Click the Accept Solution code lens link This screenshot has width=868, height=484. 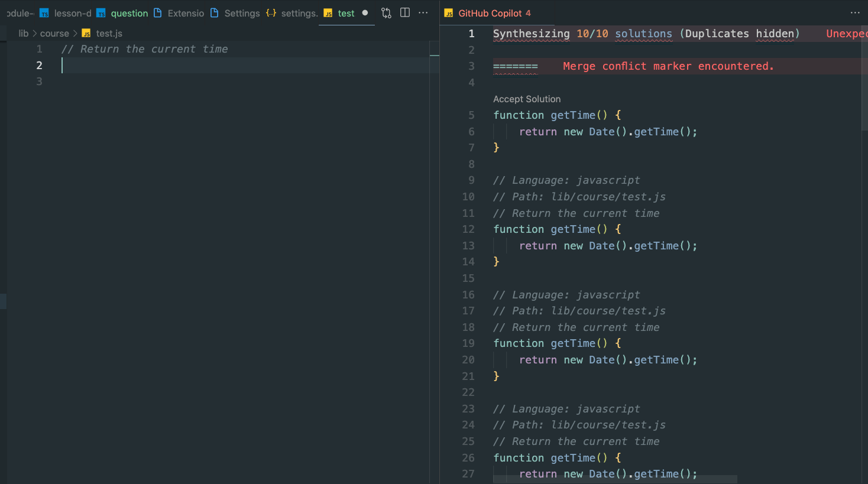click(x=527, y=99)
